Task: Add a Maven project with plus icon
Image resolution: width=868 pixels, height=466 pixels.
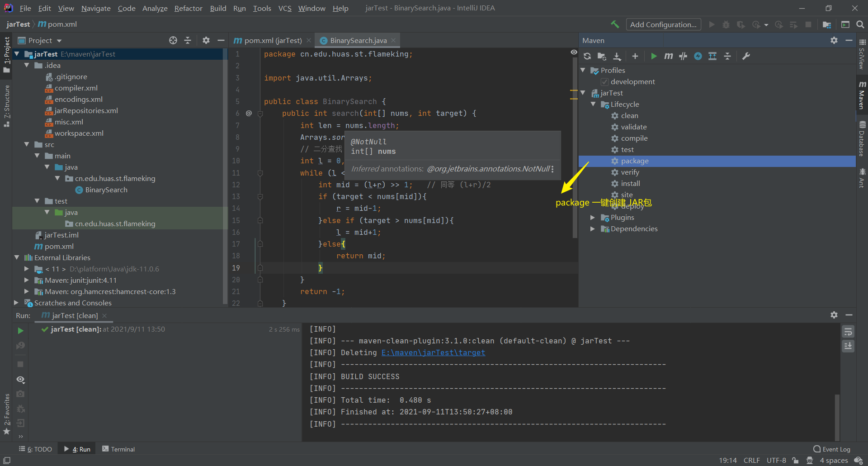Action: coord(635,56)
